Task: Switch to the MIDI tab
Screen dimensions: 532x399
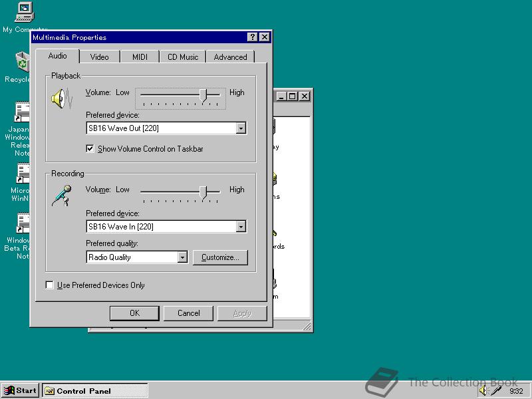Action: tap(140, 57)
